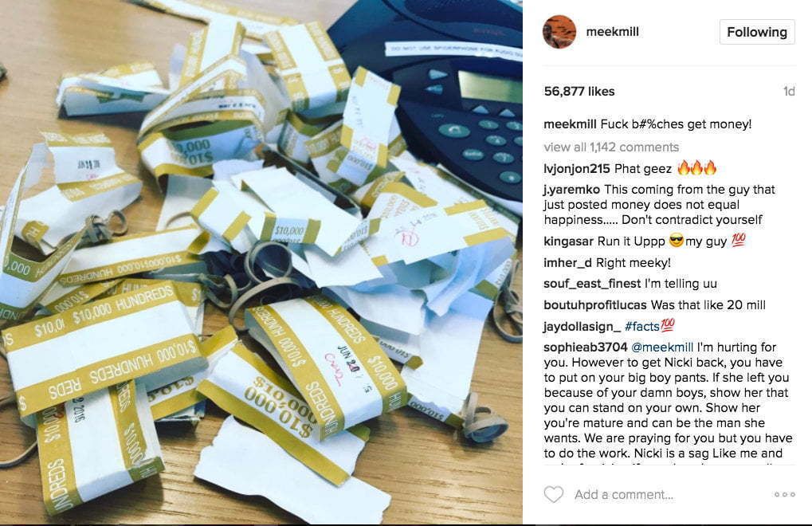Open meekmill's profile avatar
This screenshot has height=526, width=812.
(x=559, y=32)
